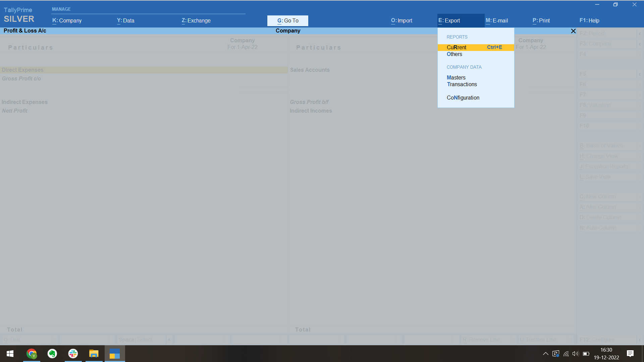Select the Indirect Incomes row
The height and width of the screenshot is (362, 644).
[x=311, y=111]
